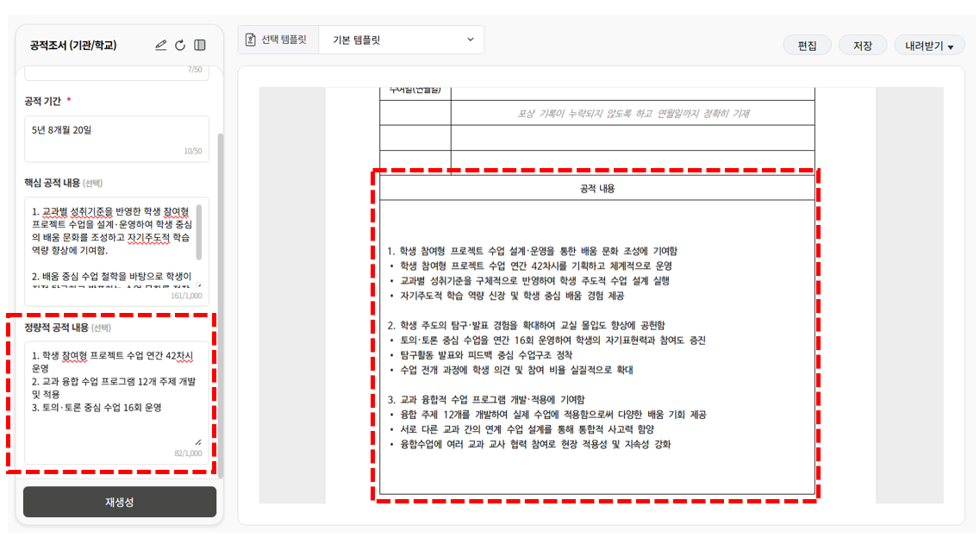
Task: Click inside the 핵심 공적 내용 text area
Action: [113, 244]
